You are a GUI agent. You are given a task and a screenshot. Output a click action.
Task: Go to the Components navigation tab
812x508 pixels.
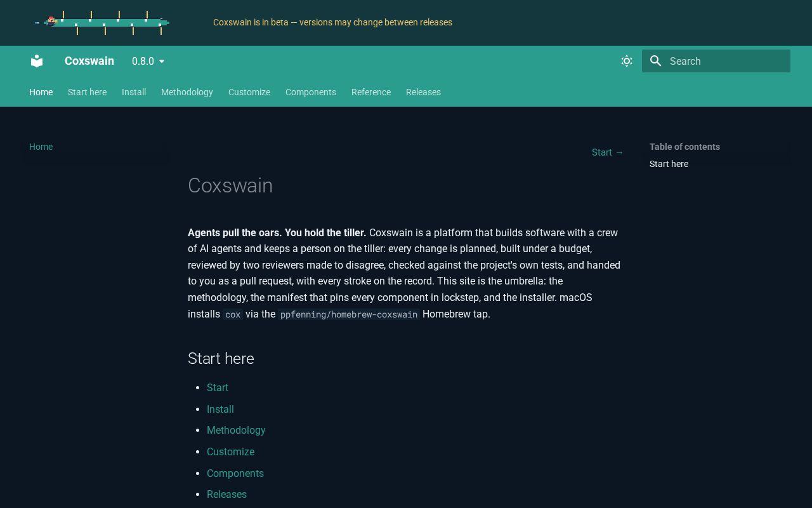click(311, 92)
